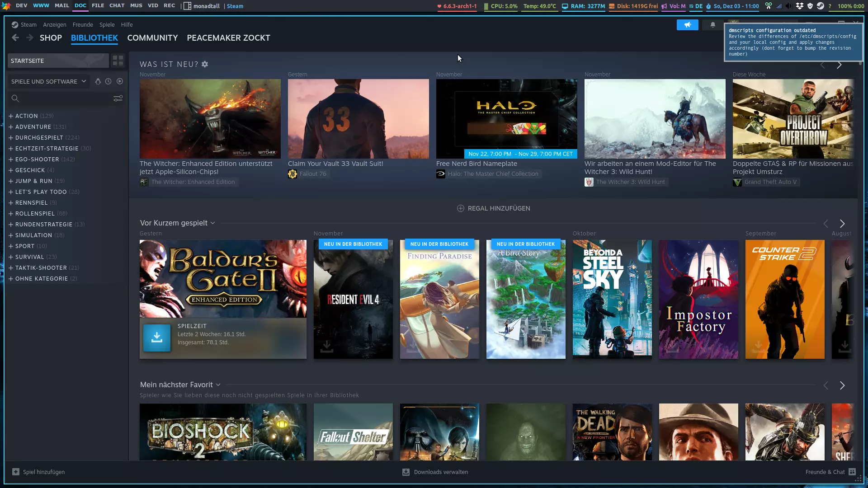Click Spiel hinzufügen link
This screenshot has height=488, width=868.
click(x=44, y=472)
